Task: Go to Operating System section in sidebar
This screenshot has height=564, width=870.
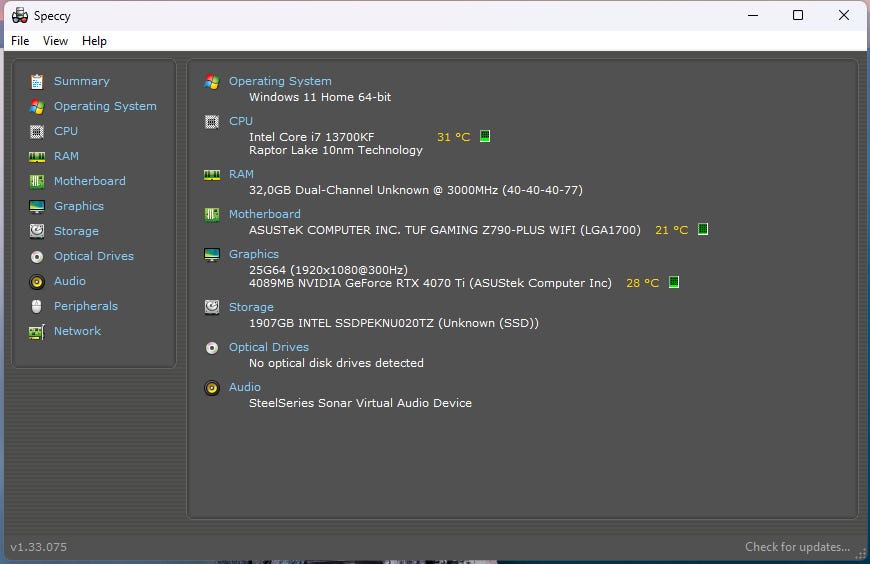Action: [x=105, y=106]
